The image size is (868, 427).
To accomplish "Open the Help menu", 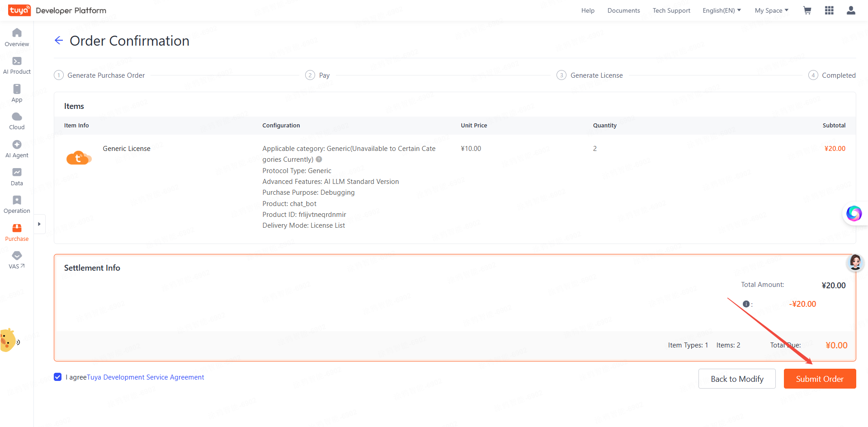I will pos(588,10).
